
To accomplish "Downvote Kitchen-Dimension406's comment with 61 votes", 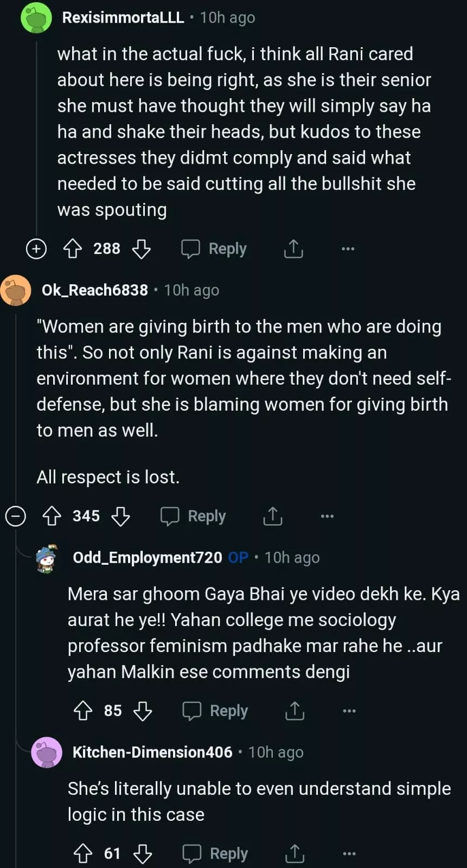I will [x=143, y=854].
